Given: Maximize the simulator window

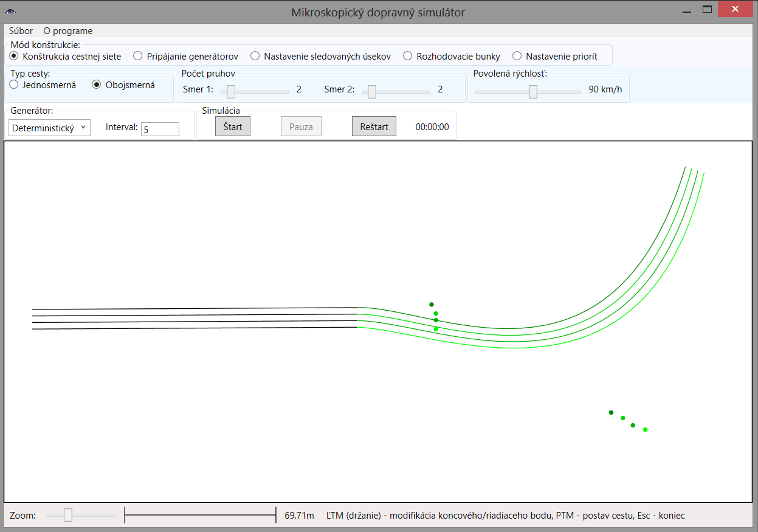Looking at the screenshot, I should (707, 10).
